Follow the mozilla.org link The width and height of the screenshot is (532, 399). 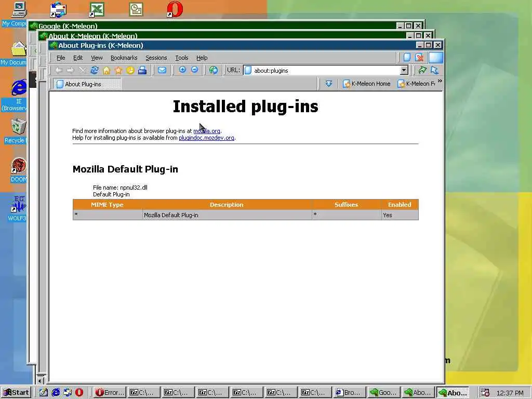(x=207, y=131)
